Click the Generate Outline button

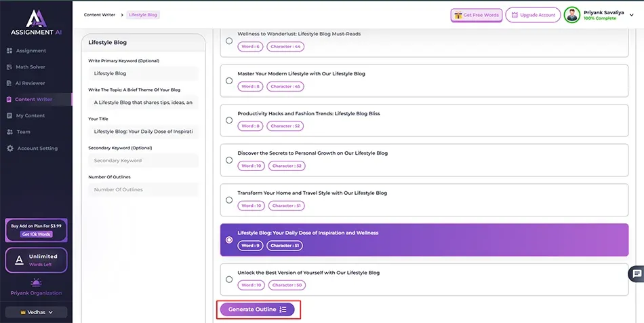coord(257,309)
